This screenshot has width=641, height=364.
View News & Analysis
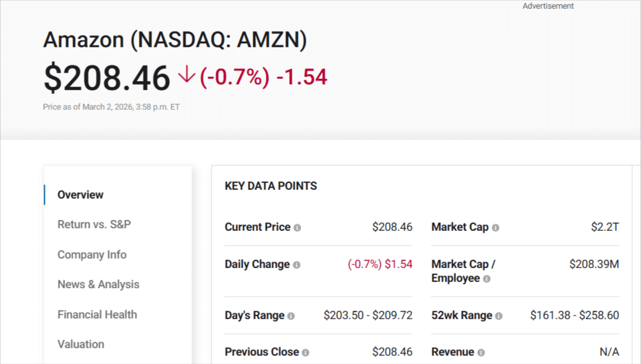pos(98,284)
